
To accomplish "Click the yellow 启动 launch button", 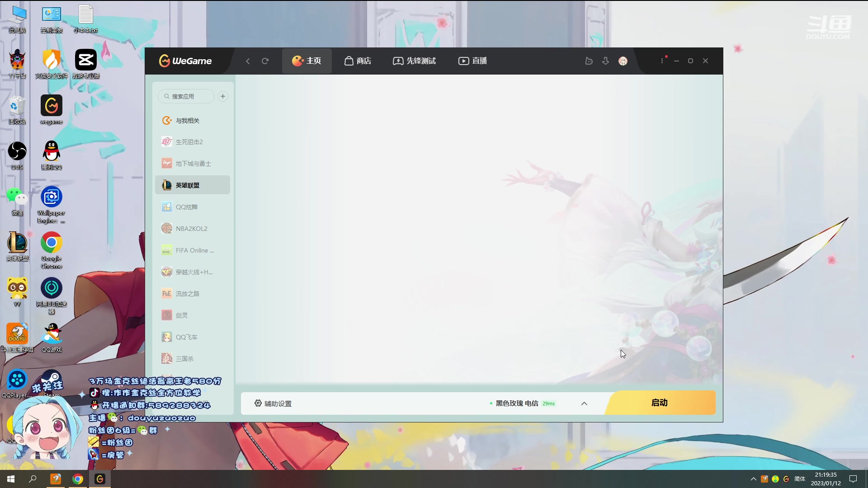I will 660,403.
